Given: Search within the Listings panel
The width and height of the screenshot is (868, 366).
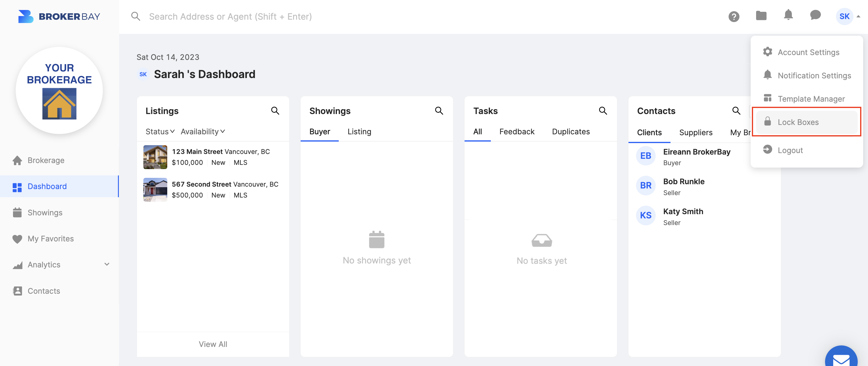Looking at the screenshot, I should pyautogui.click(x=275, y=111).
